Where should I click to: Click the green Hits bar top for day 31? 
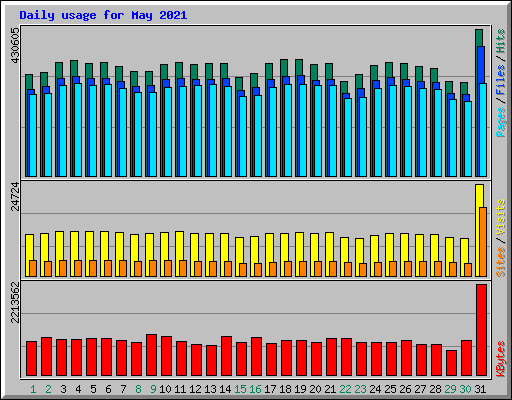pos(479,37)
